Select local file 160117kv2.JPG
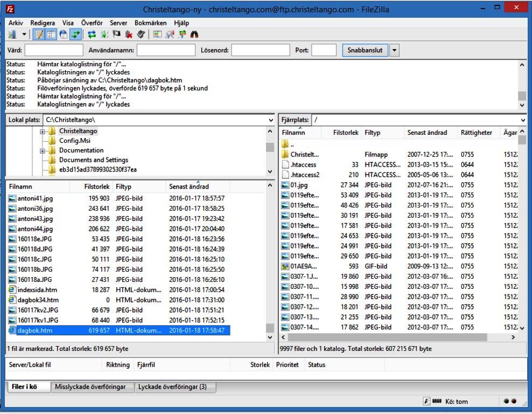 click(119, 310)
